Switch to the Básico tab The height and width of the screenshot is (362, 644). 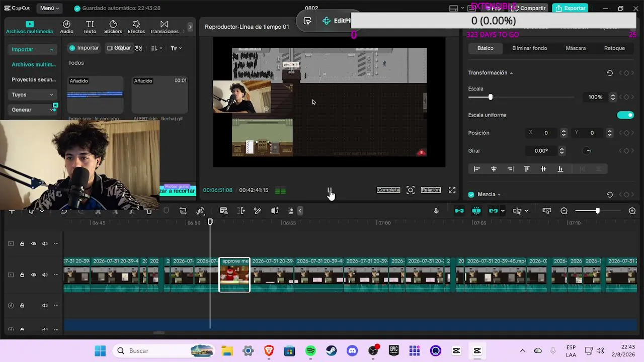(485, 48)
